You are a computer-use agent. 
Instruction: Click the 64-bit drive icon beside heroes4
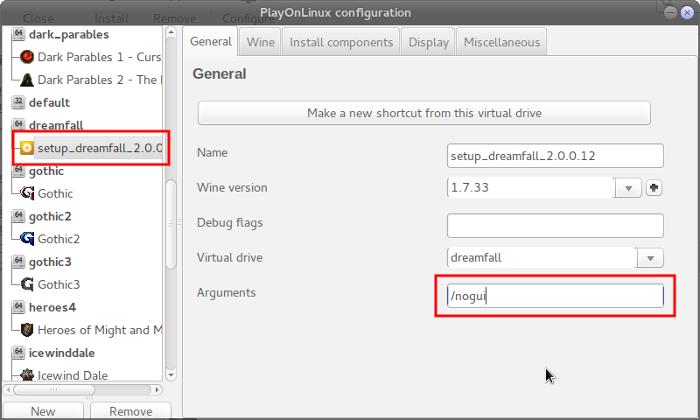click(18, 307)
